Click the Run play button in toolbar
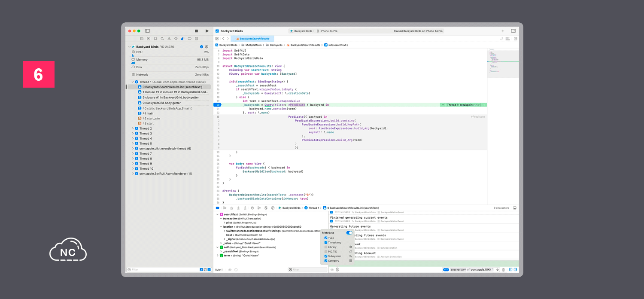Viewport: 644px width, 299px height. click(x=207, y=31)
